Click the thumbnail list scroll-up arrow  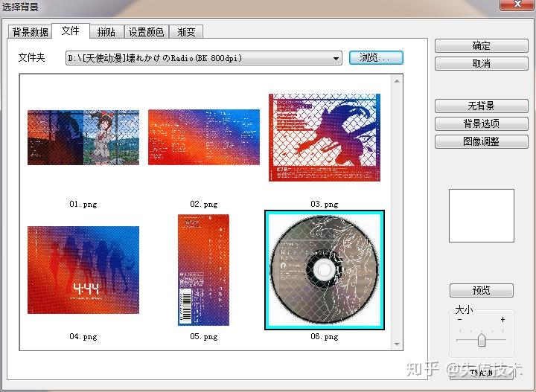coord(397,81)
